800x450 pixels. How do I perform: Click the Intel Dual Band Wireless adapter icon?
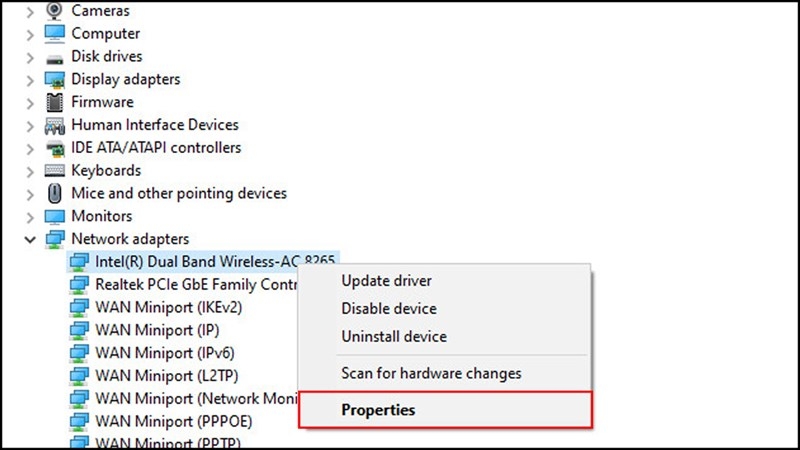click(79, 261)
